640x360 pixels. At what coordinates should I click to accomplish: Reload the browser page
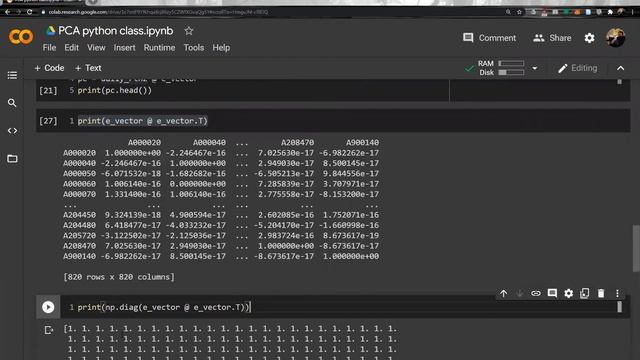pos(29,12)
